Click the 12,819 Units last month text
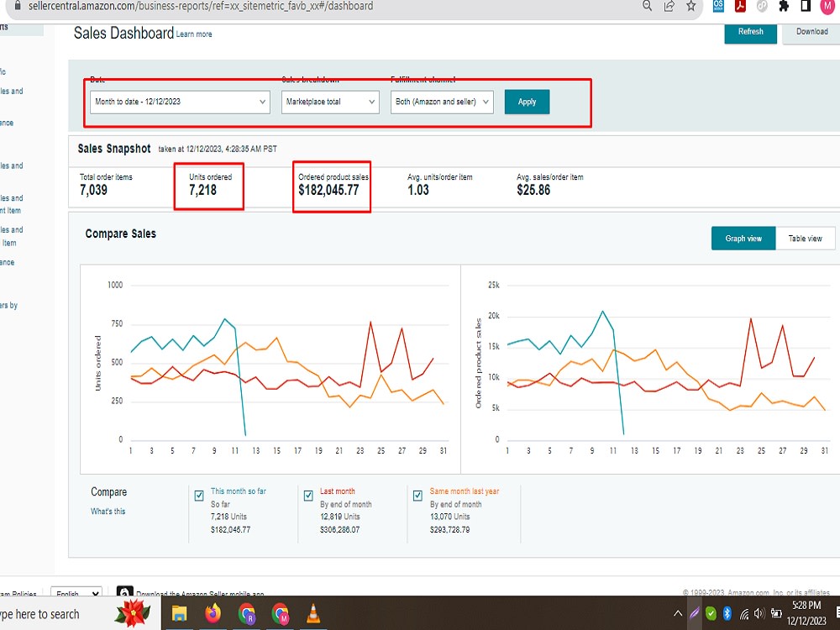840x630 pixels. click(x=339, y=517)
